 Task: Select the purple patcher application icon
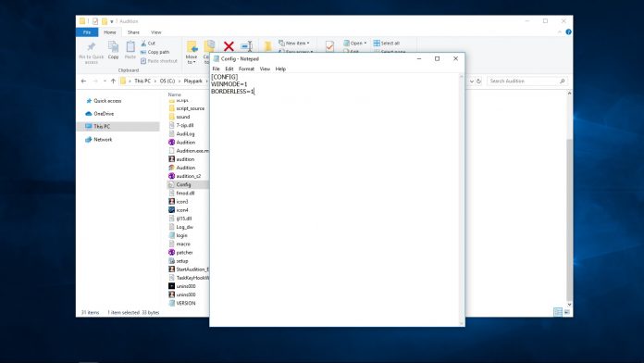(172, 253)
